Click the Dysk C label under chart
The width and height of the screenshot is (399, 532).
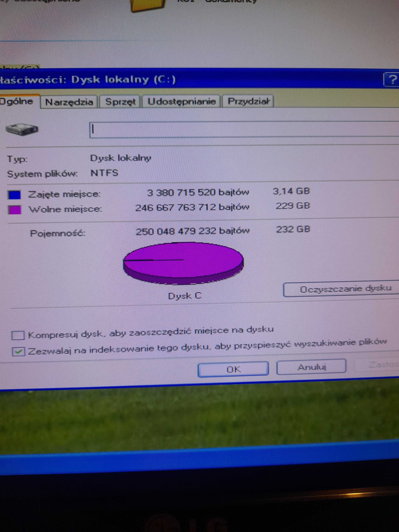tap(185, 296)
